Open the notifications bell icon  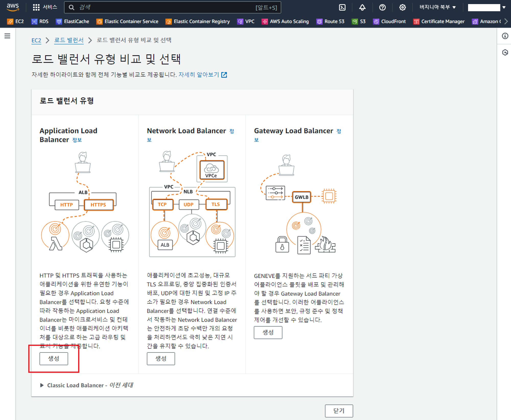click(362, 7)
